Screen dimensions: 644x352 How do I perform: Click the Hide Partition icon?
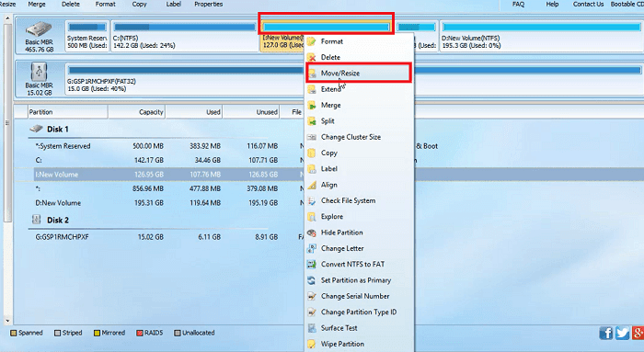[x=312, y=233]
